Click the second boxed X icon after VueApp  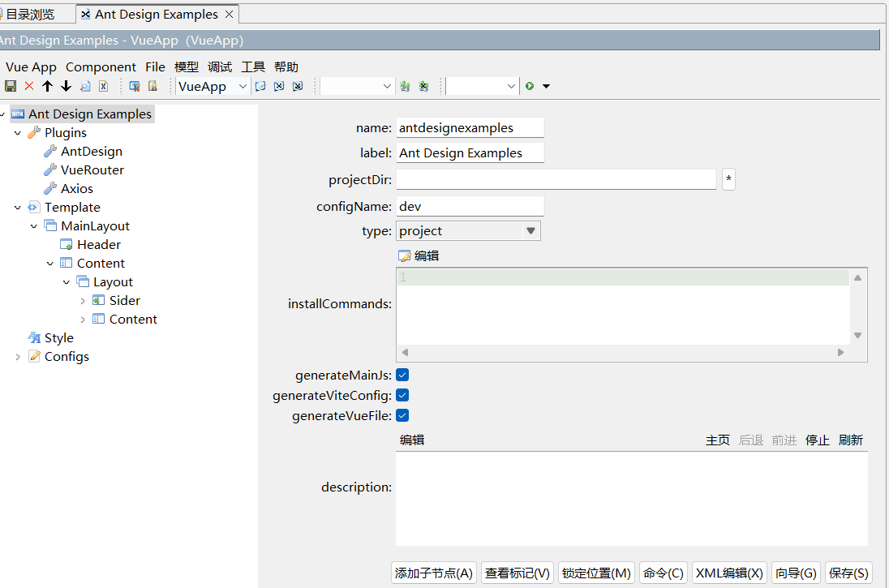(298, 86)
